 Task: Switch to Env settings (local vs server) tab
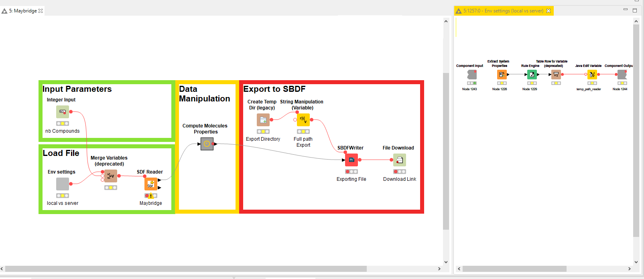pos(503,11)
